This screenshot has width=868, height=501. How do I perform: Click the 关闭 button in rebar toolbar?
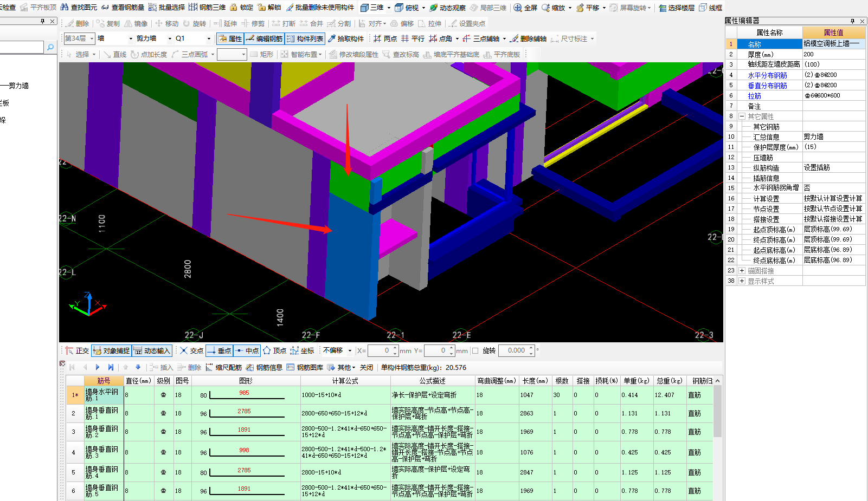(367, 367)
